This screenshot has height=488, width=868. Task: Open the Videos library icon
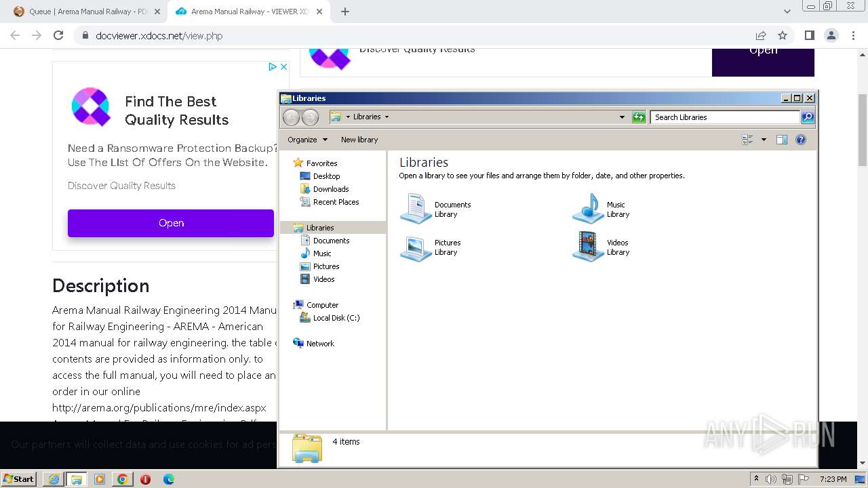coord(588,247)
